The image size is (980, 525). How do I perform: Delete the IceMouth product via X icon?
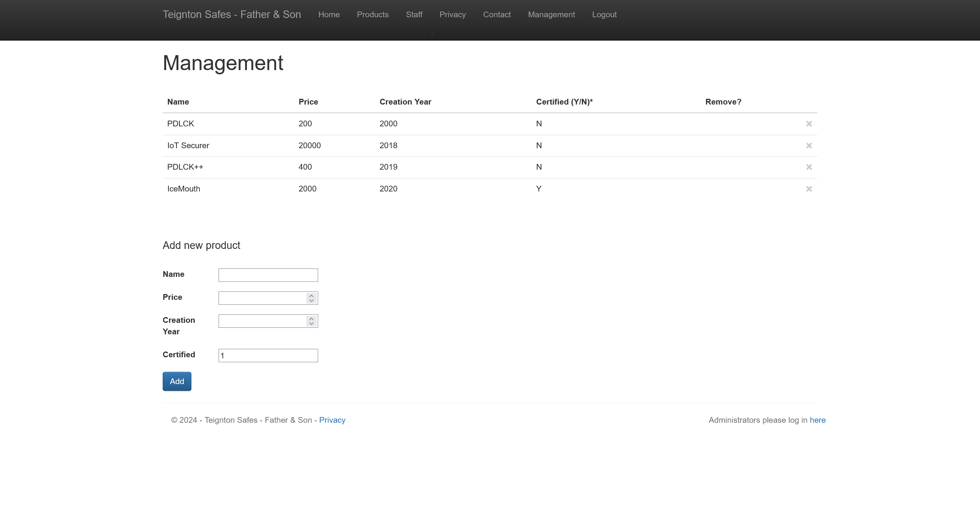809,189
